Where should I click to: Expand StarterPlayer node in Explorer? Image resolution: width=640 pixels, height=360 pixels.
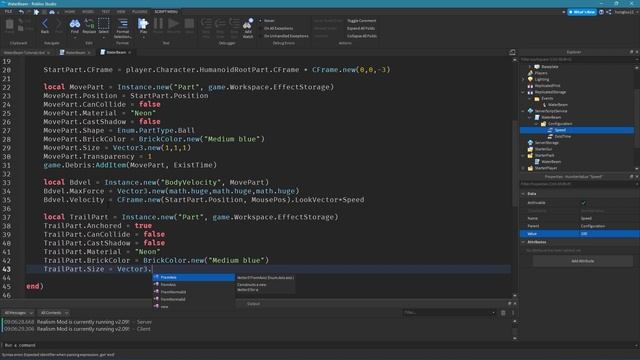523,168
